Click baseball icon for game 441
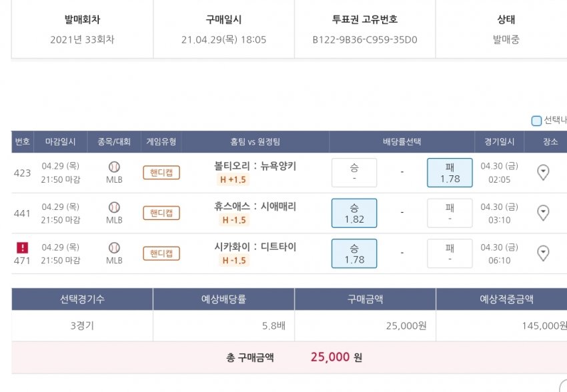Image resolution: width=567 pixels, height=392 pixels. (x=114, y=207)
